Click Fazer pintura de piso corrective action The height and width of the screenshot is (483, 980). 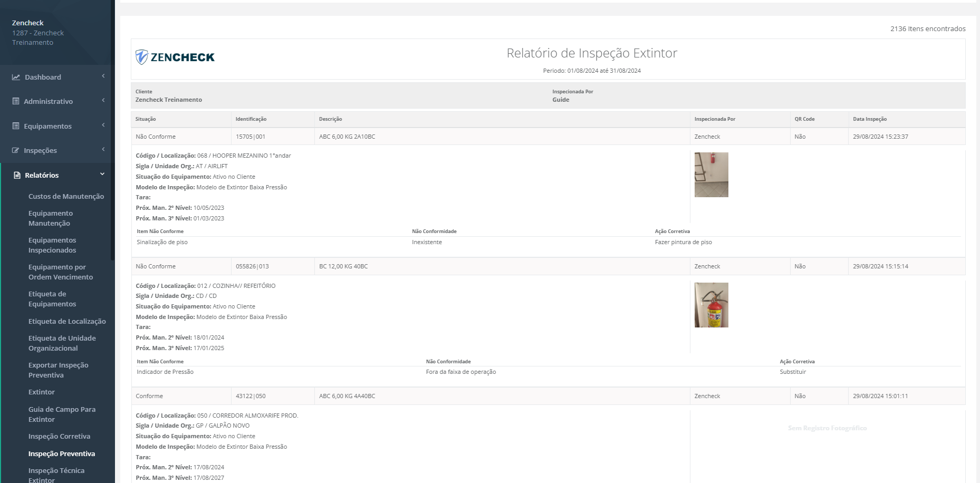[x=683, y=242]
